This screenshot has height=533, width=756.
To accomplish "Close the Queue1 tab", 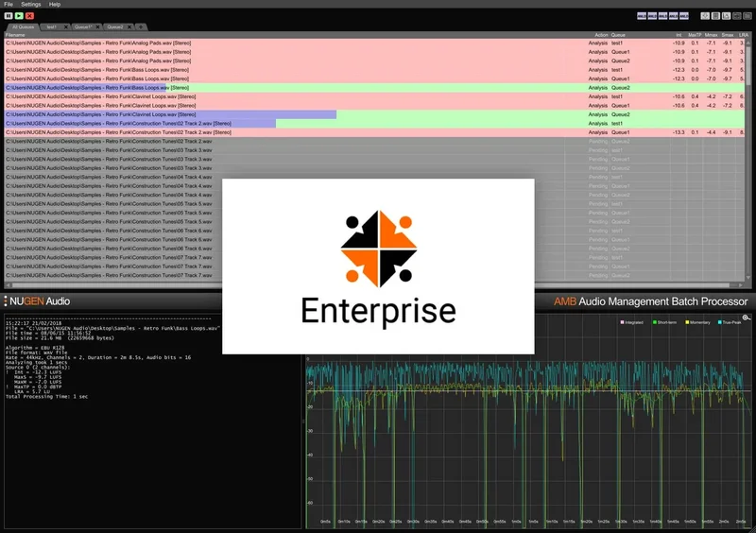I will 98,27.
